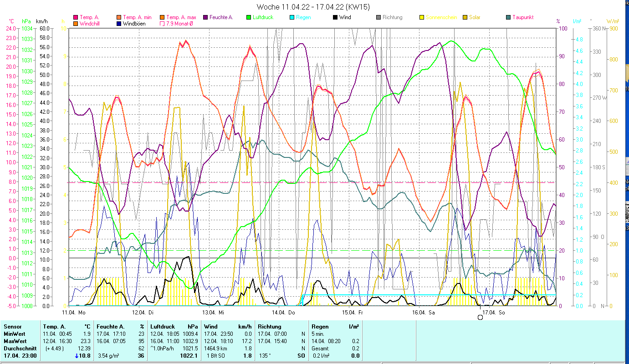Click the rain time '14.04. 08:20'
This screenshot has width=629, height=364.
[x=326, y=341]
